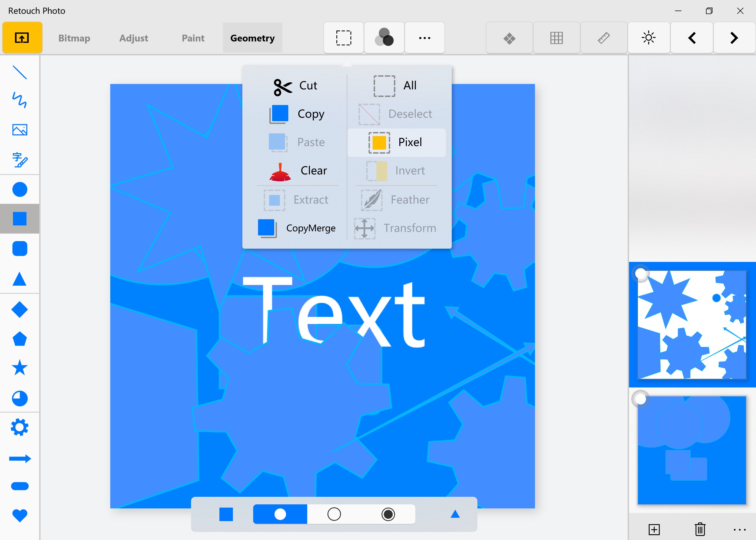Switch to the Paint tab
This screenshot has height=540, width=756.
[x=193, y=38]
